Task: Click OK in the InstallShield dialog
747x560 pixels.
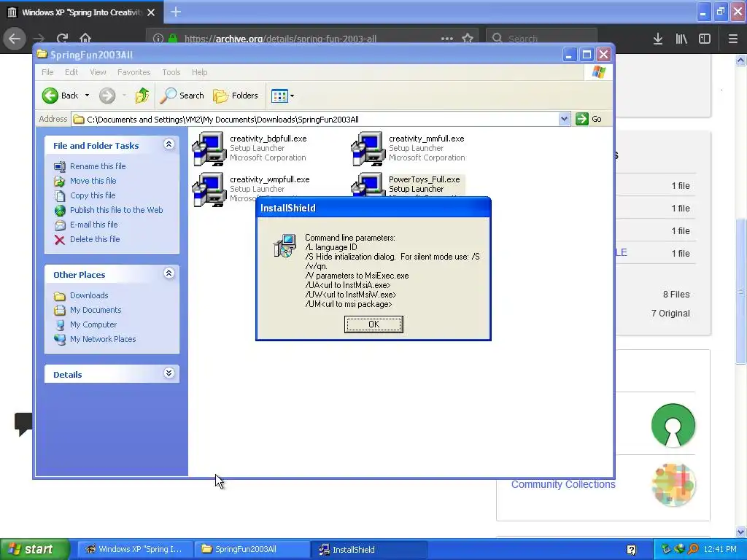Action: click(373, 324)
